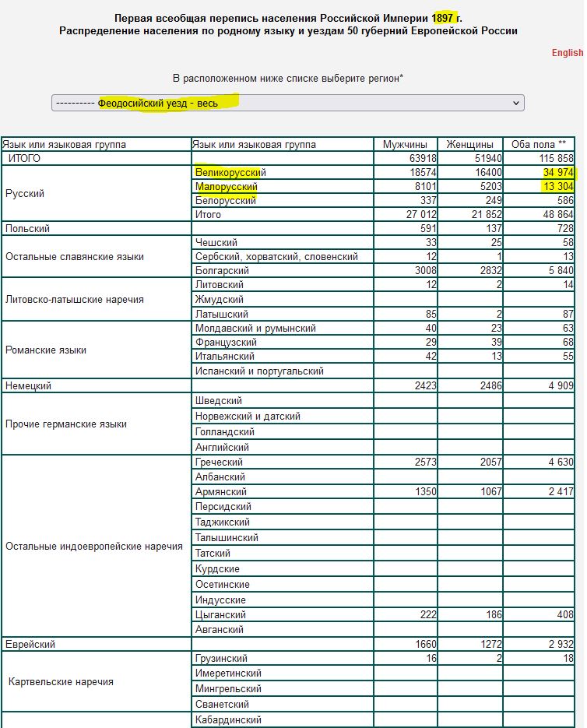
Task: Open the Феодосийский уезд region dropdown
Action: click(x=287, y=103)
